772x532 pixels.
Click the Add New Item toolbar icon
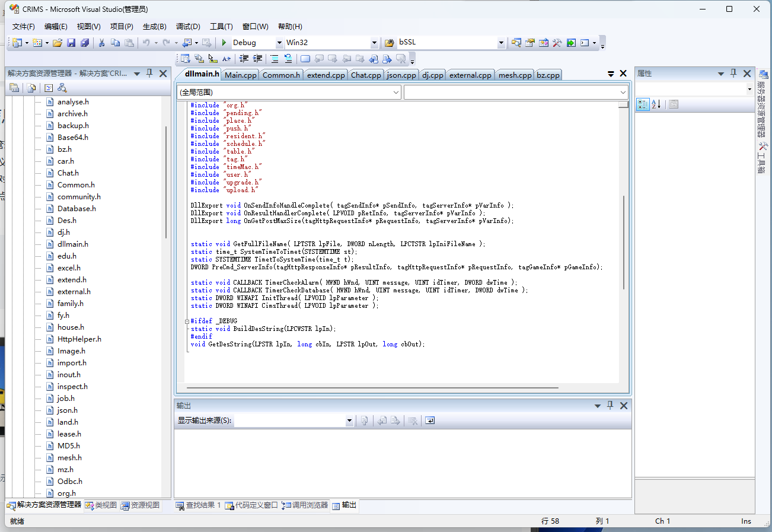[x=37, y=43]
